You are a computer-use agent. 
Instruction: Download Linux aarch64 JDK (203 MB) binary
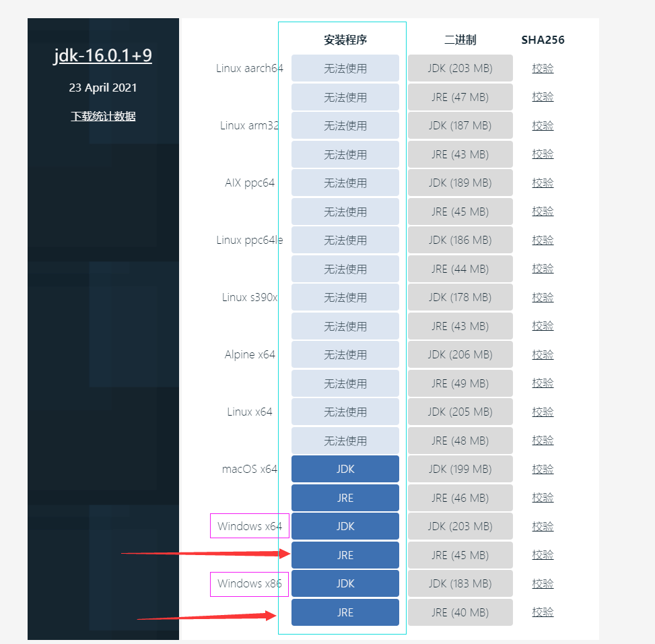tap(460, 68)
